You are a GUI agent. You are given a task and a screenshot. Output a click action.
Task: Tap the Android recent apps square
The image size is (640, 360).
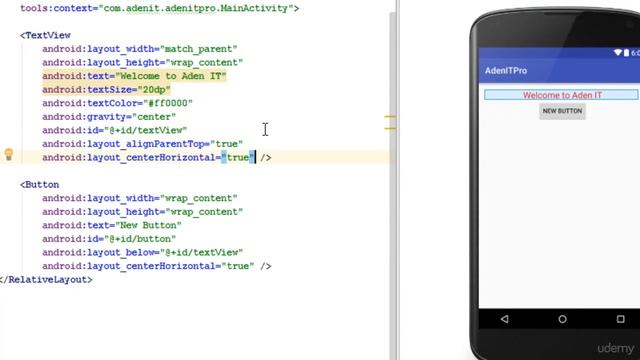coord(620,319)
